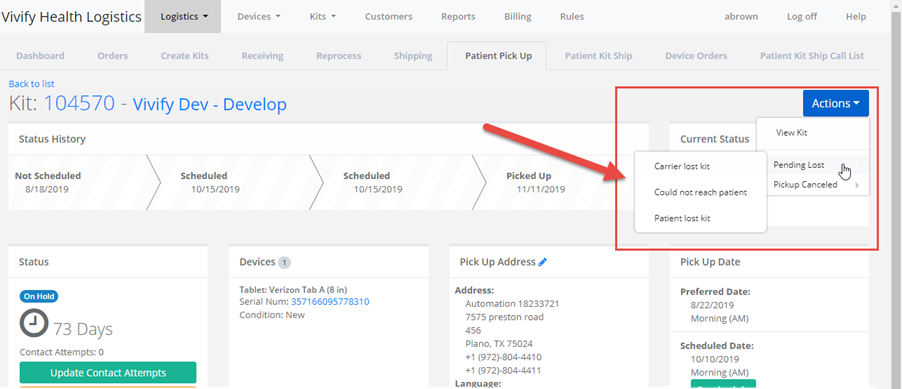Open the Devices menu dropdown
The width and height of the screenshot is (902, 389).
(259, 17)
